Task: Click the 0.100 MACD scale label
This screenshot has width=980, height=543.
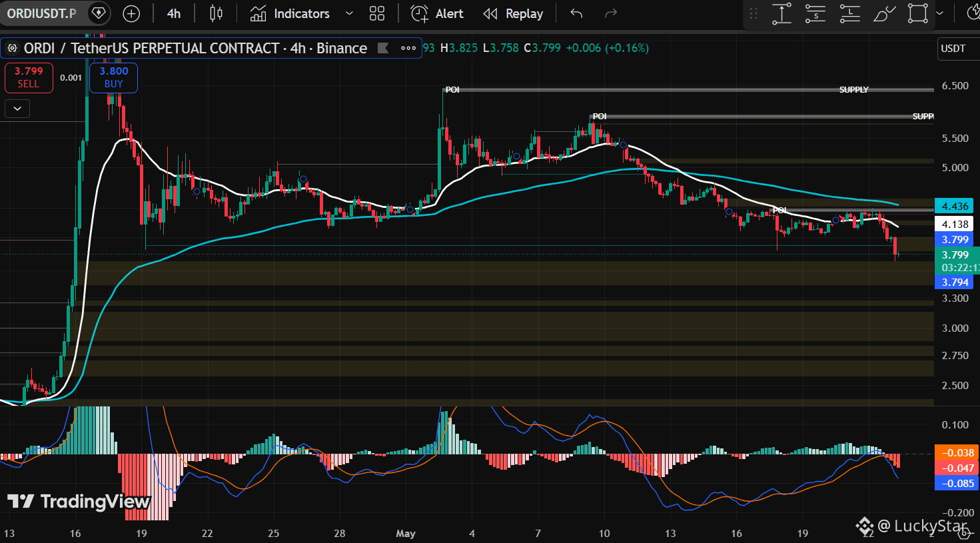Action: point(955,425)
